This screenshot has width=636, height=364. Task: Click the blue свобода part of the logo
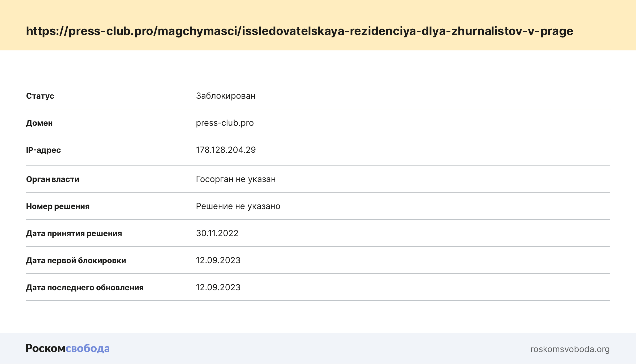coord(88,348)
